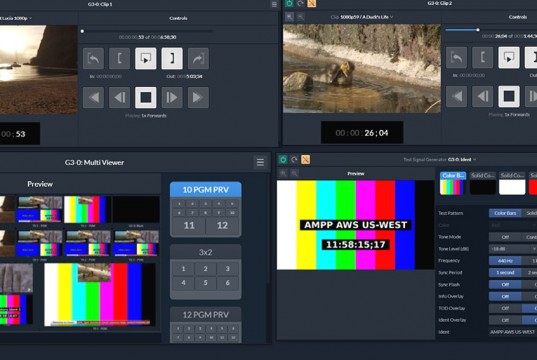Open the A Duck's Life clip selector dropdown
537x360 pixels.
[362, 17]
